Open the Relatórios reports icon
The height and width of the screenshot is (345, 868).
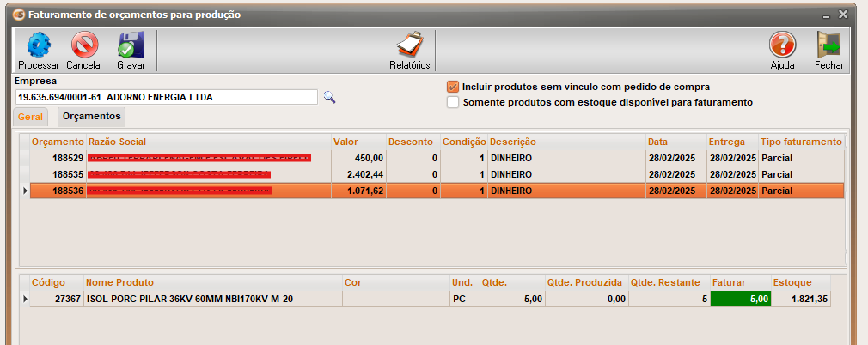click(x=409, y=45)
